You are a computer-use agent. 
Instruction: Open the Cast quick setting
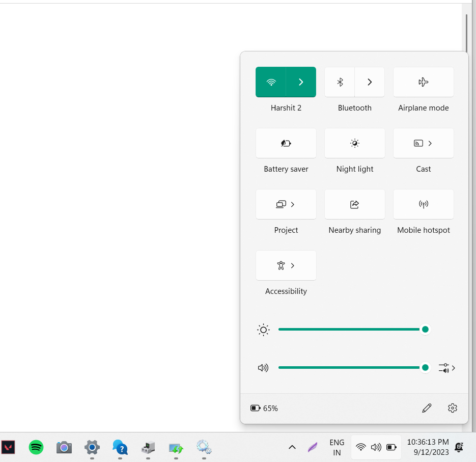point(423,143)
